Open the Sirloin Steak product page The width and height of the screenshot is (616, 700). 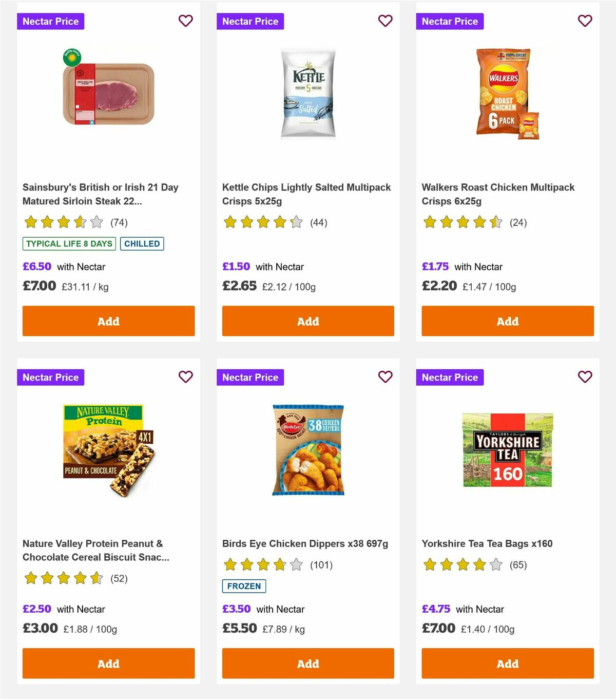point(101,194)
